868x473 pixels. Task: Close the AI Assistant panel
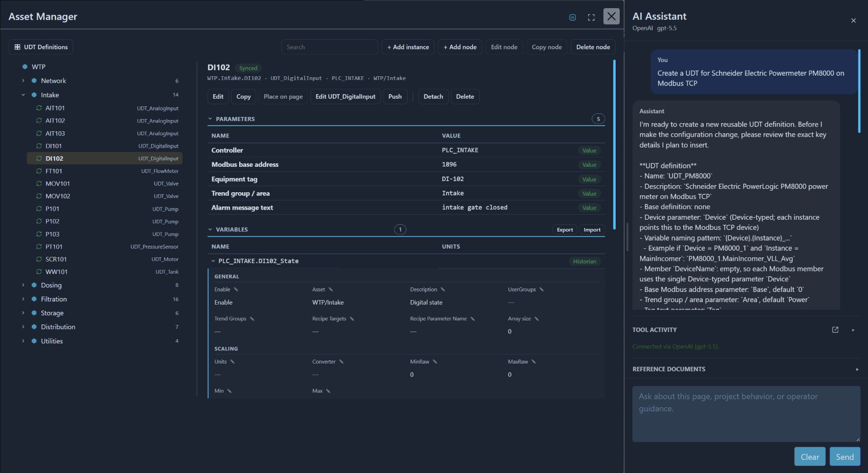853,21
